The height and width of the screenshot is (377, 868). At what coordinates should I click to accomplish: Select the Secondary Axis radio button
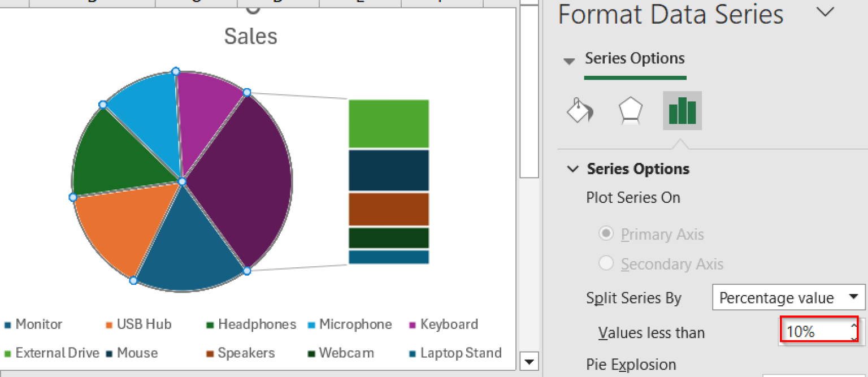tap(606, 263)
